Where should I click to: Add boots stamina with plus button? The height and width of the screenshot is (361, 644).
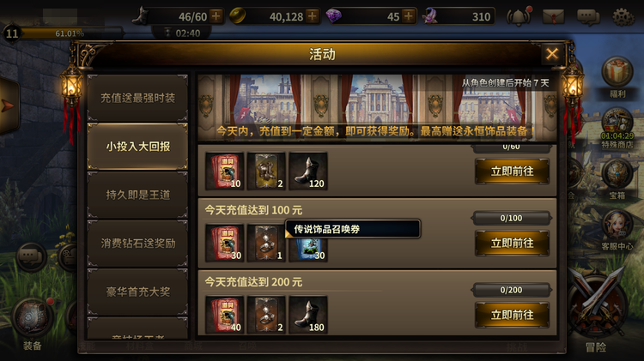click(x=216, y=16)
